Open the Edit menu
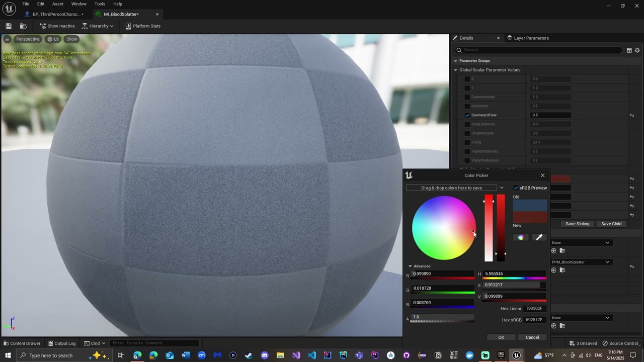 41,4
